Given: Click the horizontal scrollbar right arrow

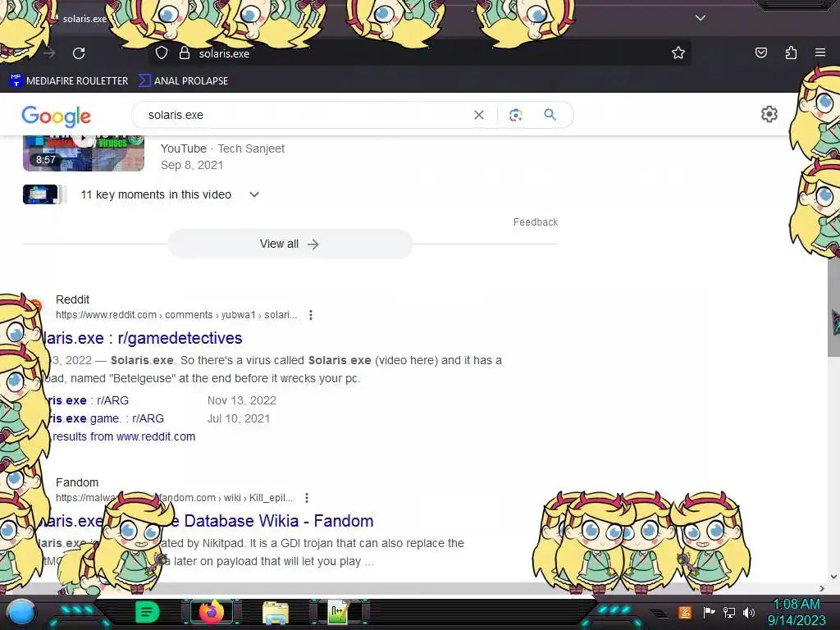Looking at the screenshot, I should click(x=822, y=588).
